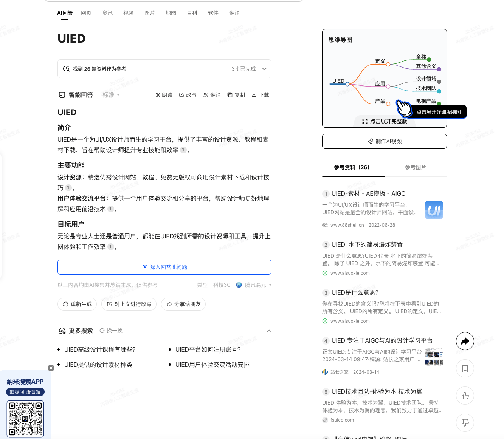Switch to the 图片 tab
504x439 pixels.
(150, 13)
